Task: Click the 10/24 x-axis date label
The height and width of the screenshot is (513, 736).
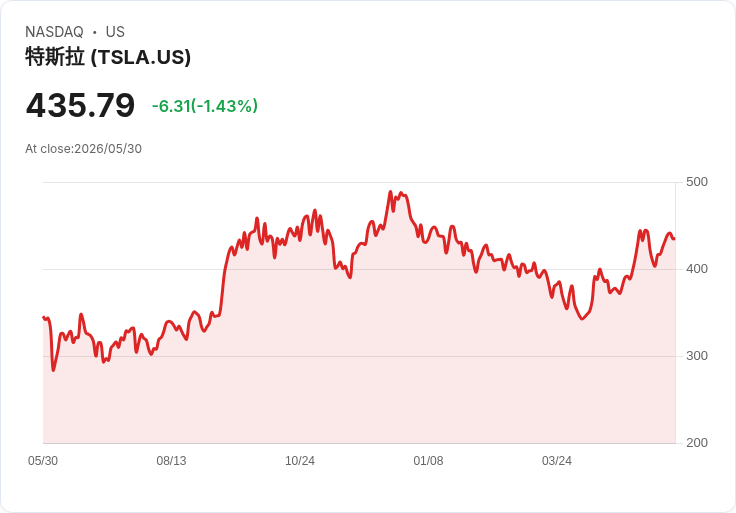Action: coord(300,461)
